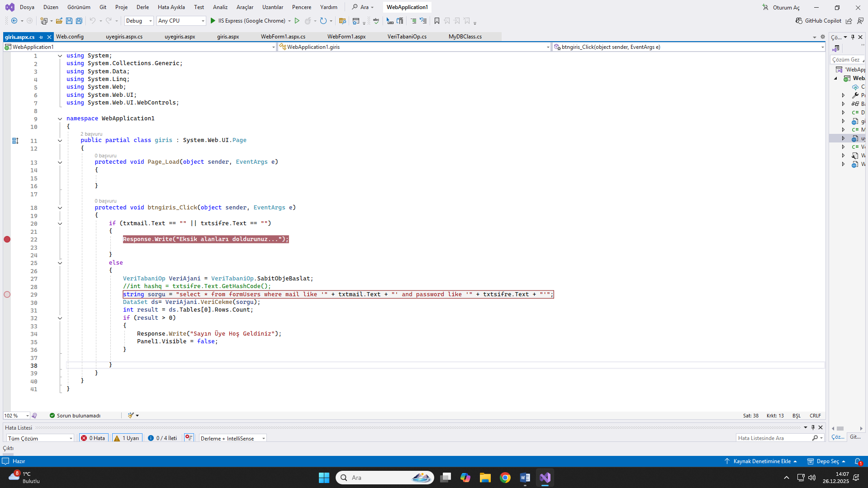Click the volume icon in system tray

[x=812, y=478]
